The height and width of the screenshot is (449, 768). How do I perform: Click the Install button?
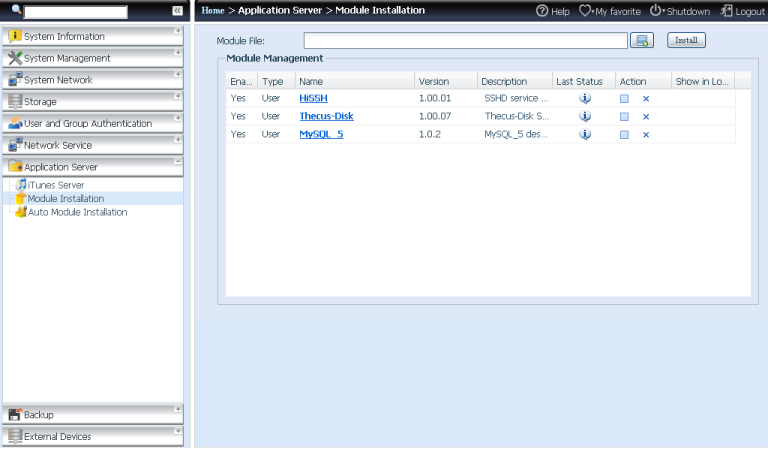686,40
